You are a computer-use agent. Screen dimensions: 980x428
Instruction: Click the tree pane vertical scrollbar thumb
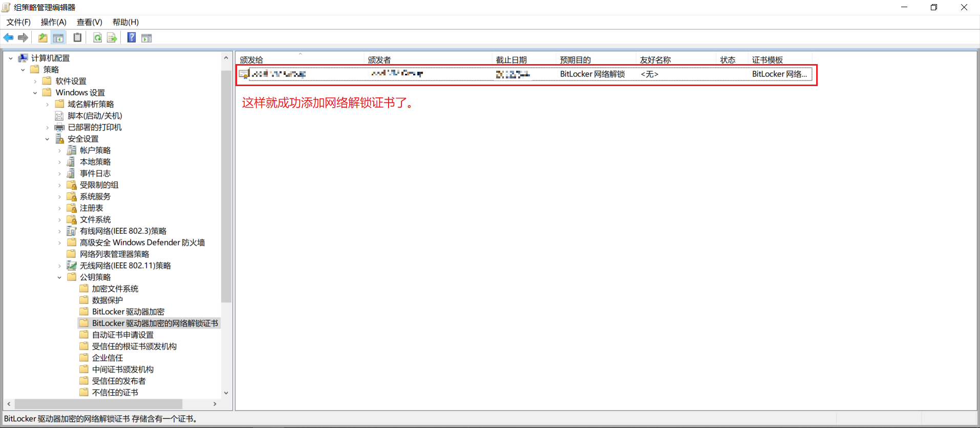click(226, 186)
